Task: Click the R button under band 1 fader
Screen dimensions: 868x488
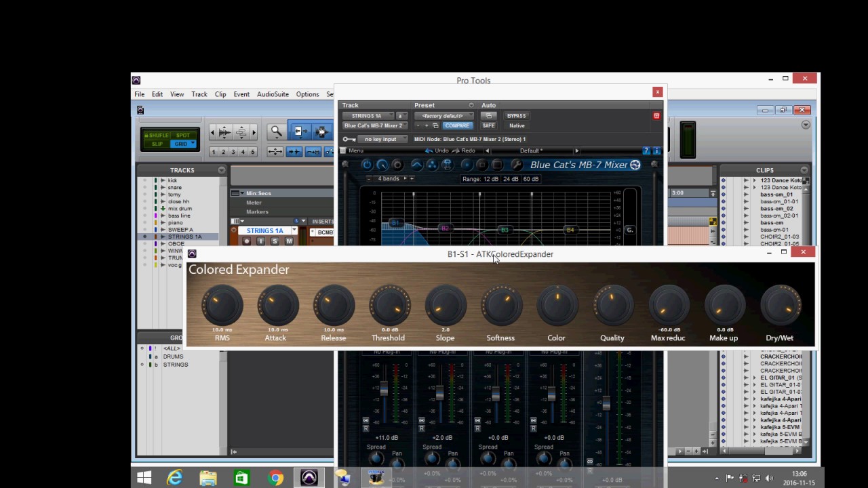Action: point(366,428)
